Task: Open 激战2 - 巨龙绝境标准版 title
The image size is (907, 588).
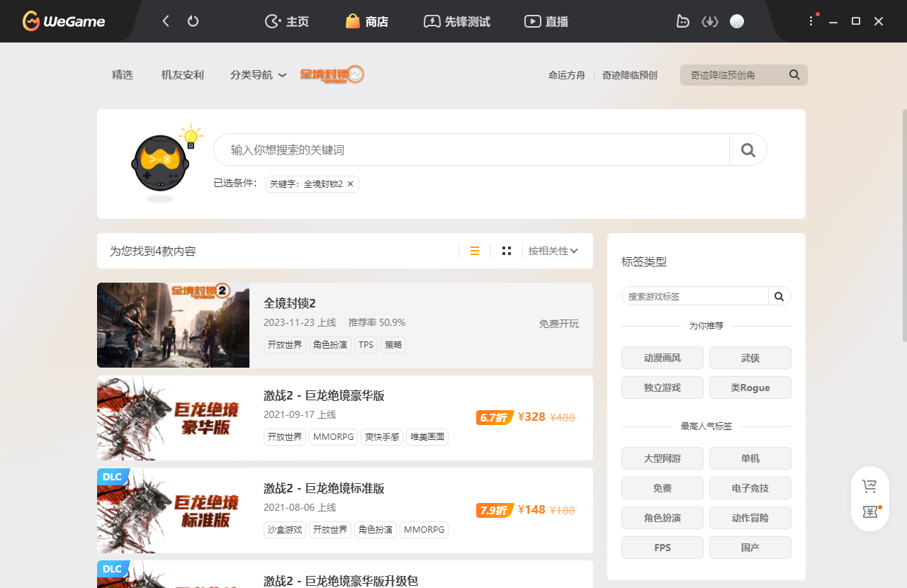Action: [324, 488]
